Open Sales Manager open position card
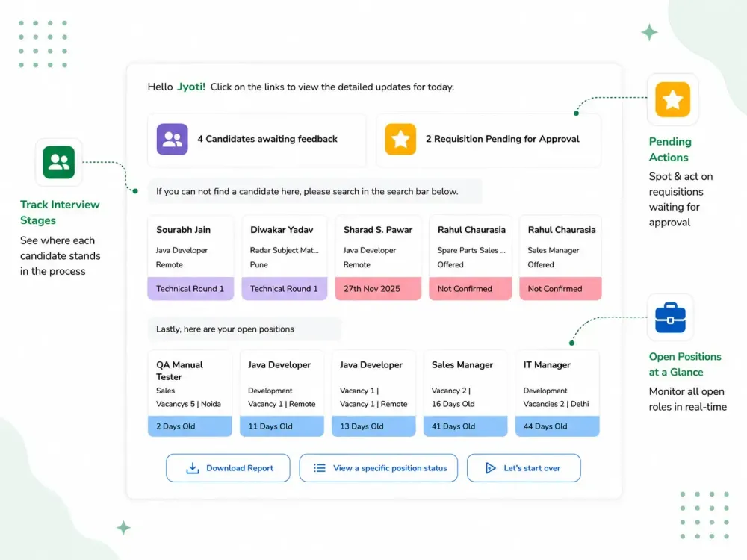The image size is (747, 560). click(465, 393)
